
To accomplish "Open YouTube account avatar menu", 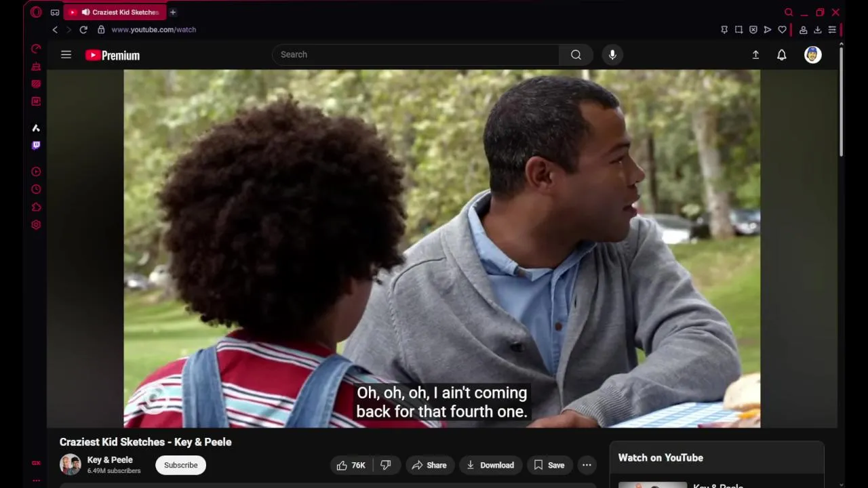I will click(x=812, y=55).
